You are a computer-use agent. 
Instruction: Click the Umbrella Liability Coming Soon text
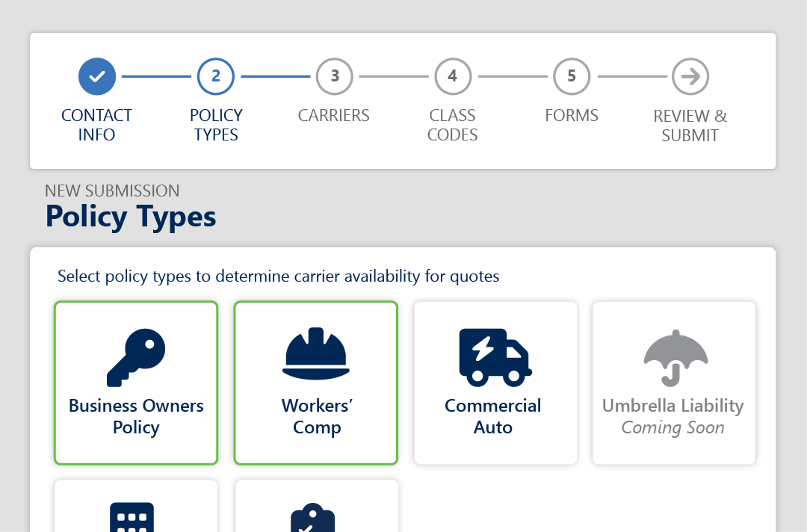[673, 417]
